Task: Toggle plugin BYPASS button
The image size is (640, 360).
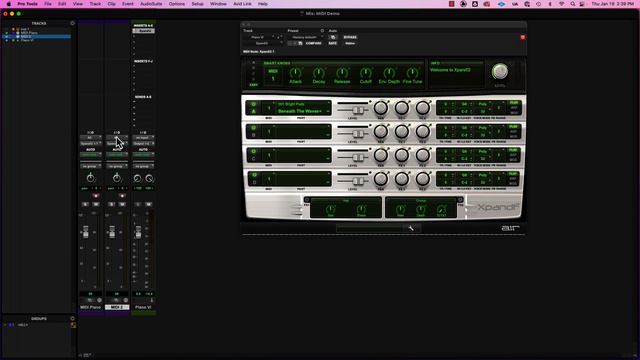Action: (350, 37)
